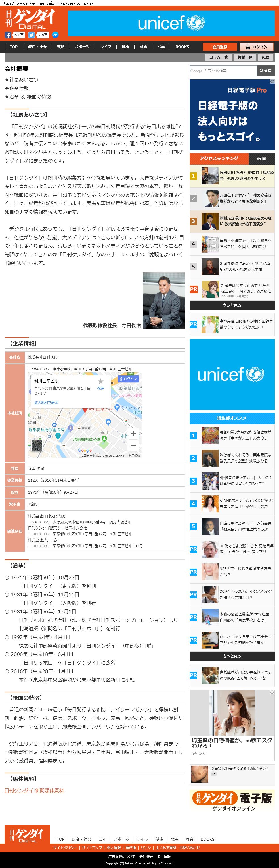The height and width of the screenshot is (868, 279).
Task: Open ranking article about 民間は81兆円
Action: tap(232, 176)
